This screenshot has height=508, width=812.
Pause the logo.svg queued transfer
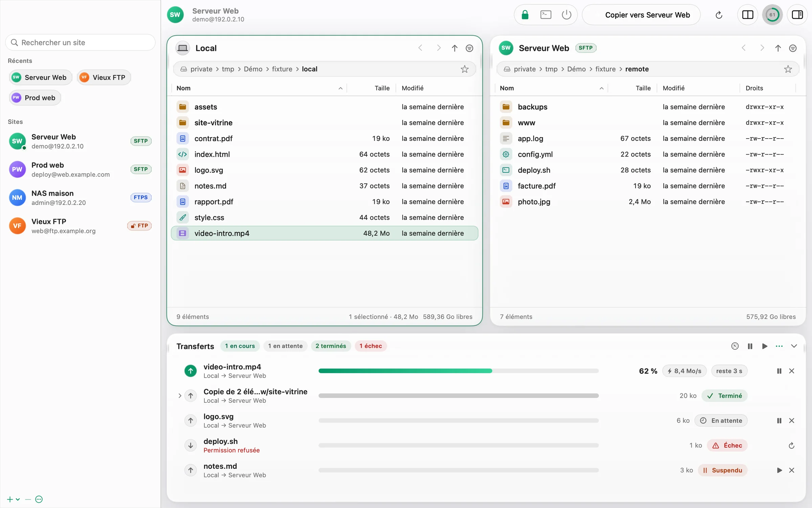tap(779, 421)
